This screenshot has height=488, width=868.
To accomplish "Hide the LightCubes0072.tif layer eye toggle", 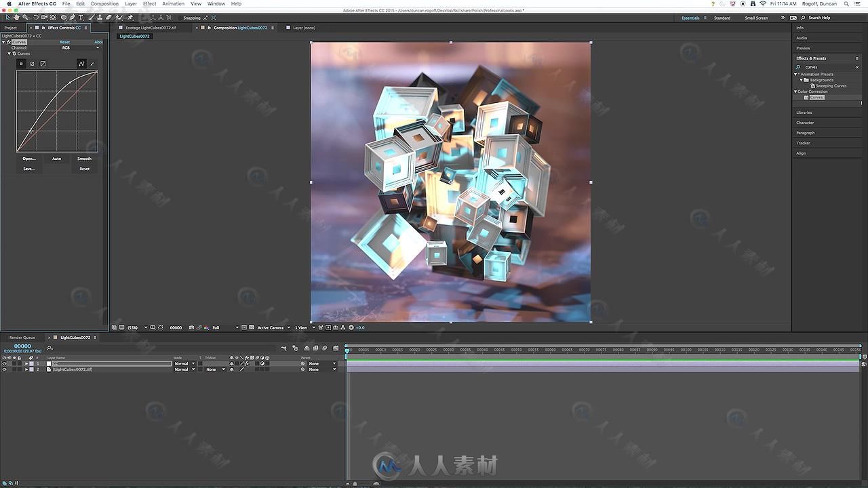I will (x=4, y=369).
